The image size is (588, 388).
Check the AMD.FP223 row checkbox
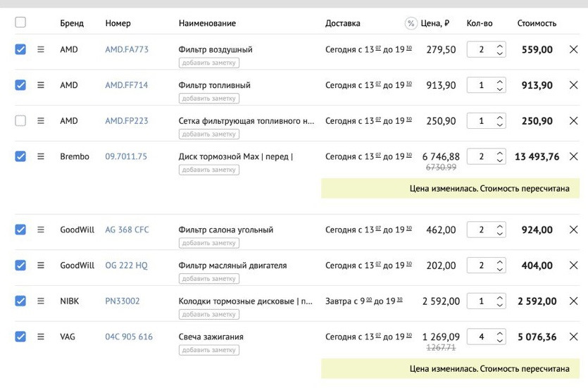point(20,120)
